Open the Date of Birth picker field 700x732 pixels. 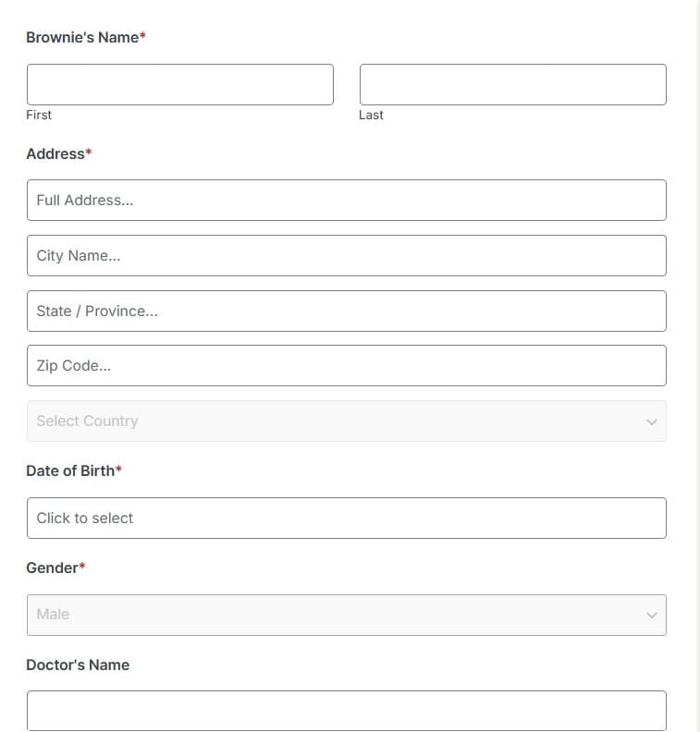[x=347, y=518]
